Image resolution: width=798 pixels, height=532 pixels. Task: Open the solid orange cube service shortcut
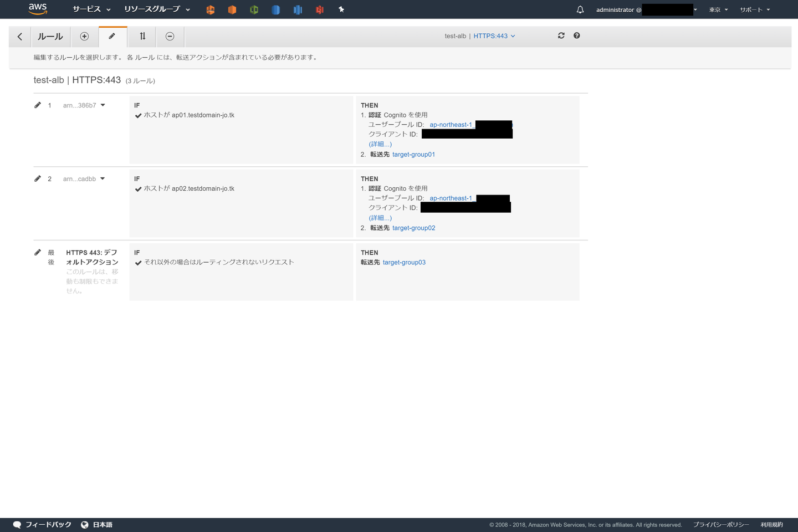[x=232, y=9]
